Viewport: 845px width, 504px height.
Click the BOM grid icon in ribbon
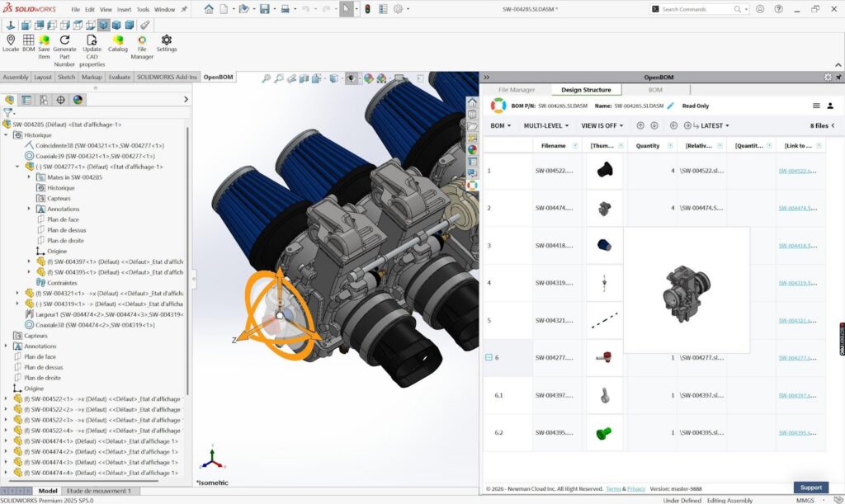pos(29,40)
